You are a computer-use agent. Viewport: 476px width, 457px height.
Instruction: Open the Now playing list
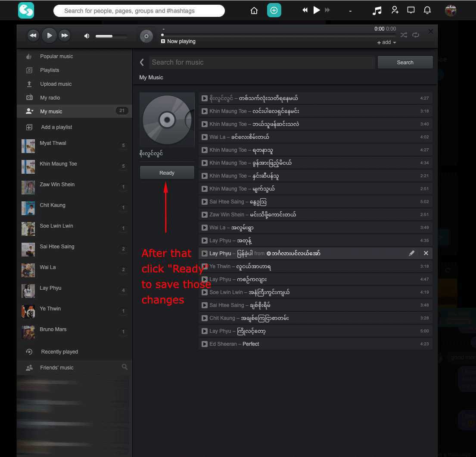point(178,41)
